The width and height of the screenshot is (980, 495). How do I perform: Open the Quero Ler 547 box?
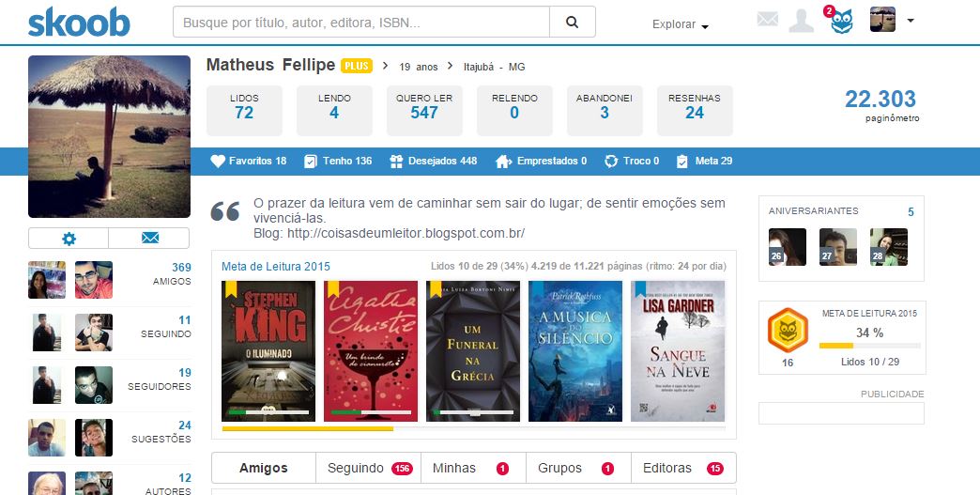pos(424,111)
